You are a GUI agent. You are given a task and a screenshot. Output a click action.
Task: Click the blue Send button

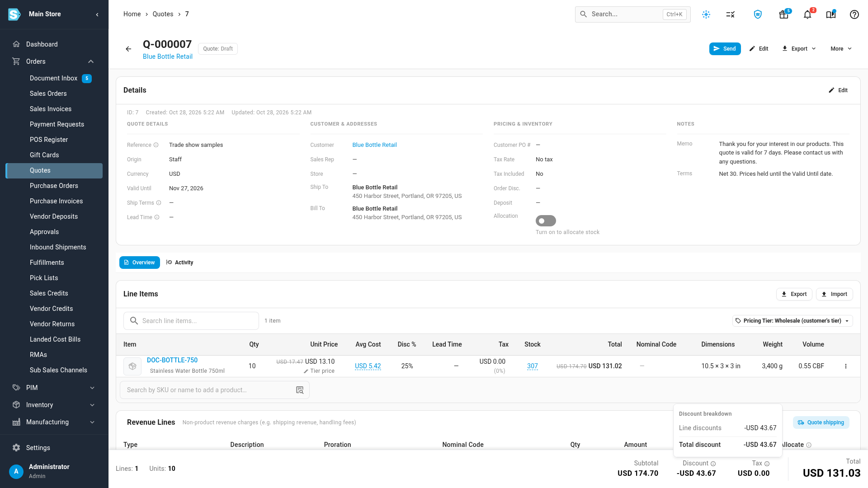[725, 49]
